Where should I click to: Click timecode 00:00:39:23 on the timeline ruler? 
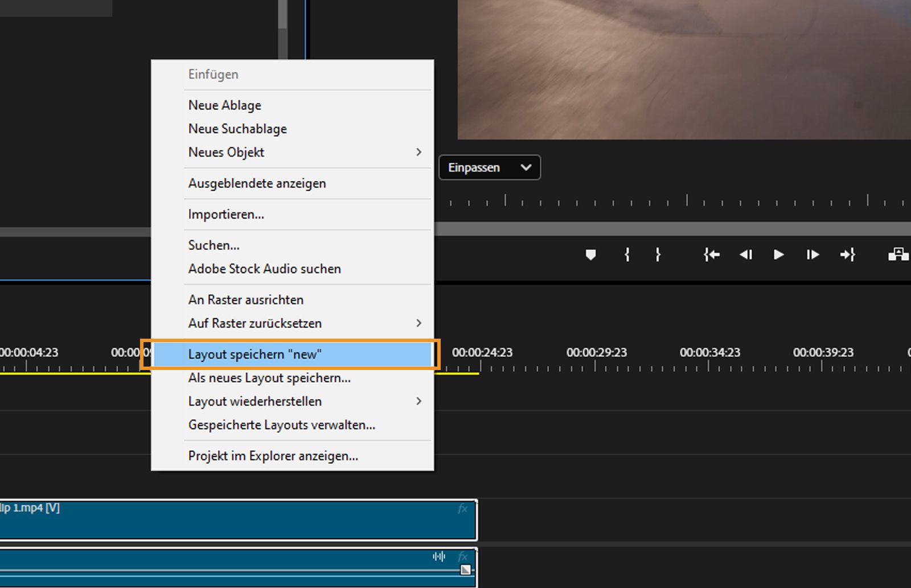[x=823, y=352]
